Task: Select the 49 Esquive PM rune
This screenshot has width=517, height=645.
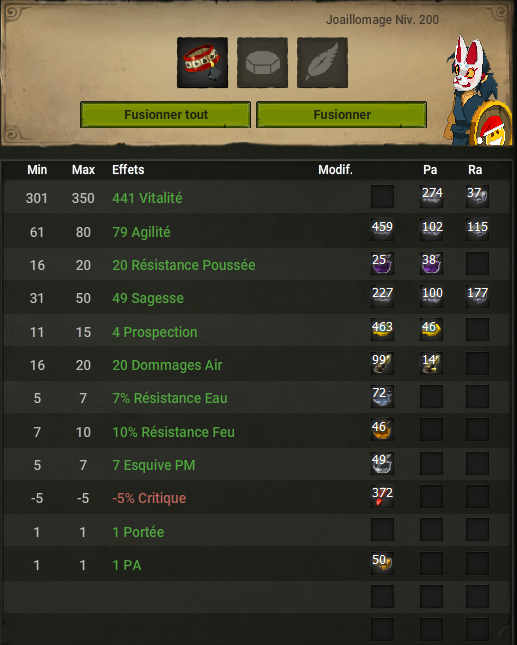Action: [383, 463]
